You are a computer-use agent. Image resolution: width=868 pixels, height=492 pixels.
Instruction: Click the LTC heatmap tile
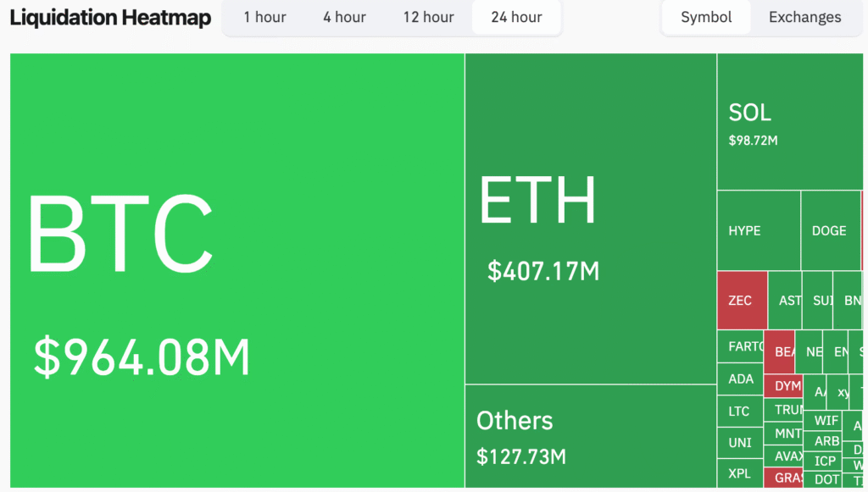pyautogui.click(x=740, y=411)
